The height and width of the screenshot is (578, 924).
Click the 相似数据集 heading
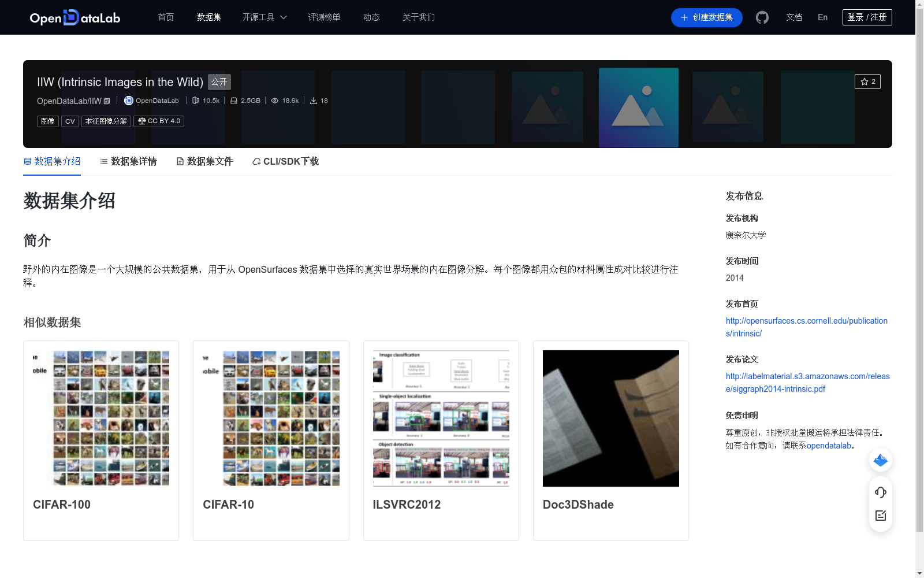click(x=52, y=323)
